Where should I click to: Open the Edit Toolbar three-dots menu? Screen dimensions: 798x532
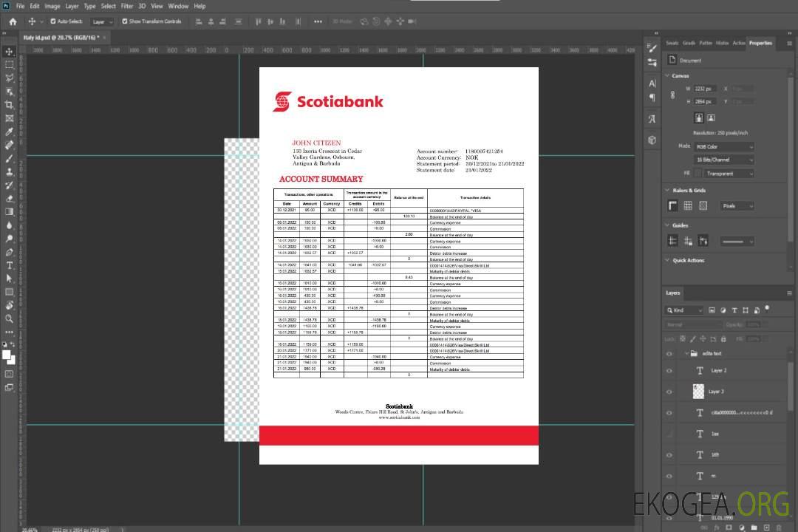tap(9, 332)
